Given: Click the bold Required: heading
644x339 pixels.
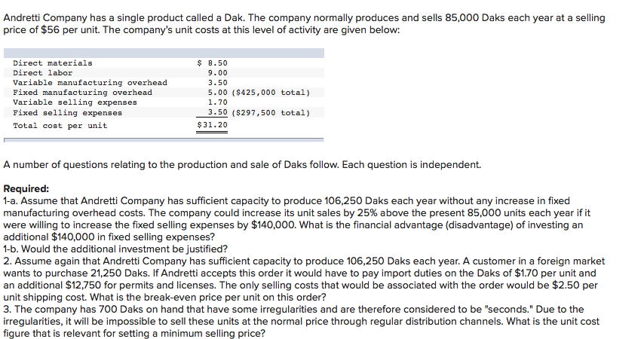Looking at the screenshot, I should (x=26, y=189).
